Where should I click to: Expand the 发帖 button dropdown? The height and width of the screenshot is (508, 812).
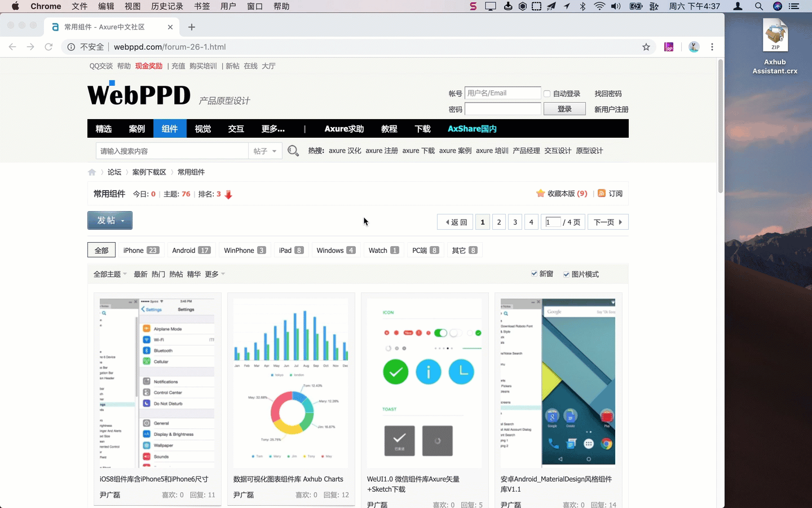[123, 221]
